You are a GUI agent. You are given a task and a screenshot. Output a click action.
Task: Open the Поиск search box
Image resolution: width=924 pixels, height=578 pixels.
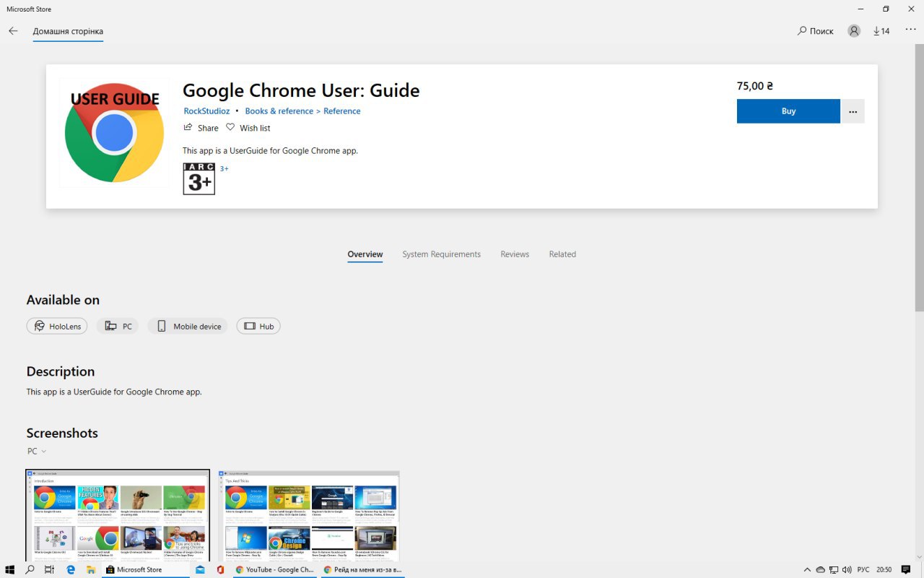pyautogui.click(x=816, y=31)
